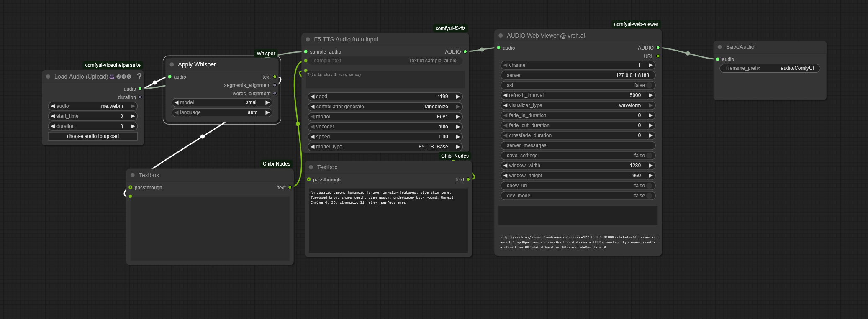Collapse the AUDIO Web Viewer node dot
This screenshot has width=868, height=319.
(x=501, y=36)
